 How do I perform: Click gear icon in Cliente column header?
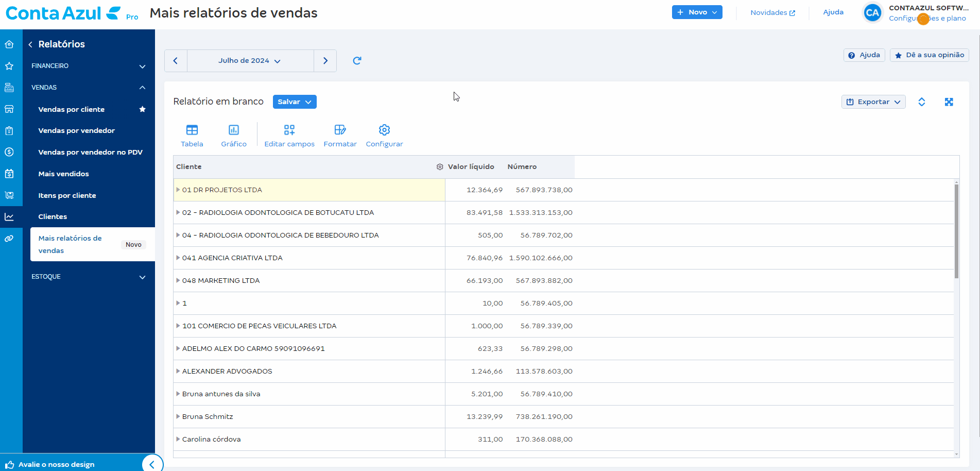click(x=440, y=167)
